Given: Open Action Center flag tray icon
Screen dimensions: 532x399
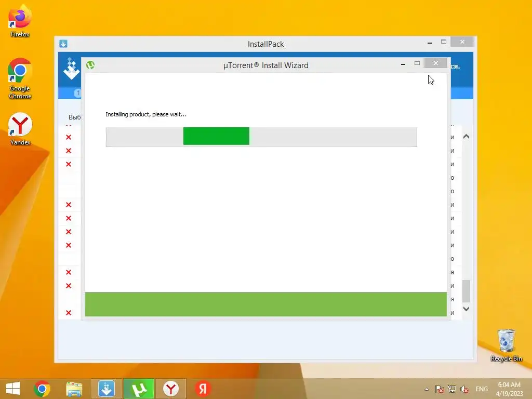Looking at the screenshot, I should click(x=440, y=389).
